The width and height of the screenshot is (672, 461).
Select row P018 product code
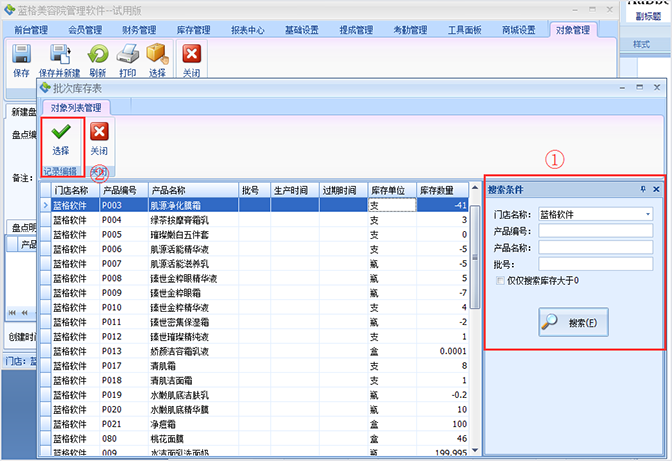click(x=124, y=380)
